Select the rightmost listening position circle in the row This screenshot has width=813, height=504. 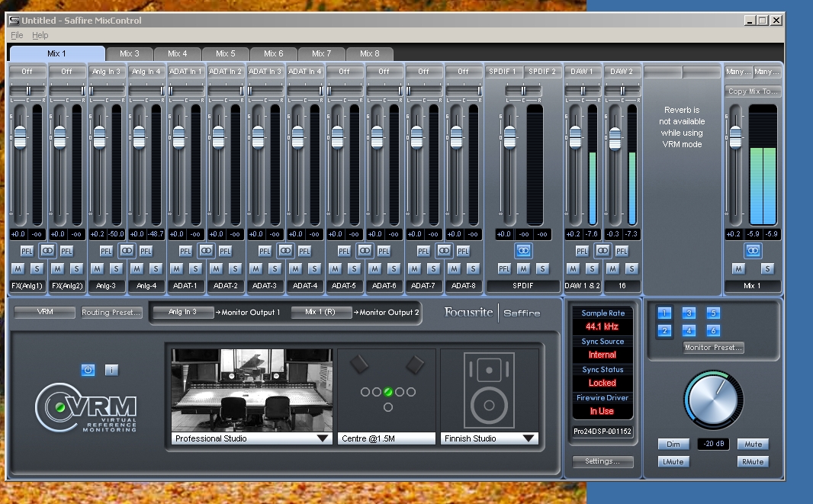pyautogui.click(x=410, y=392)
